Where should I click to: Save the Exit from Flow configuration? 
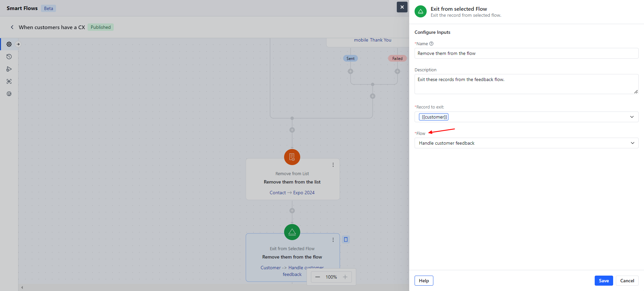tap(604, 281)
